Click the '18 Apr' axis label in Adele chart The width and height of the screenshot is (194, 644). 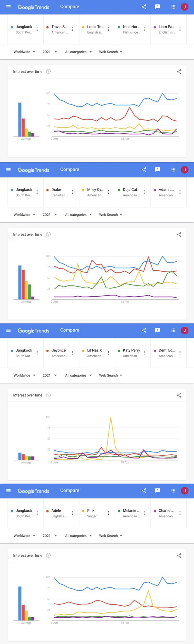coord(125,623)
